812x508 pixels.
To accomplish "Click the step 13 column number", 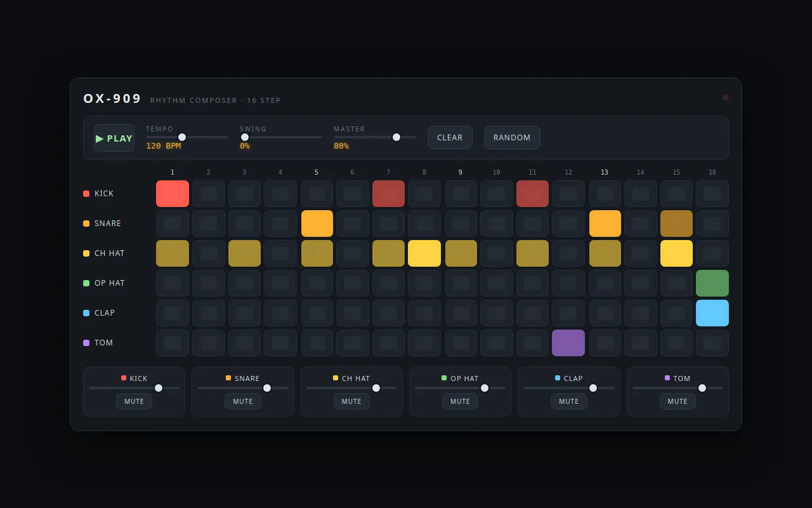I will pyautogui.click(x=605, y=173).
